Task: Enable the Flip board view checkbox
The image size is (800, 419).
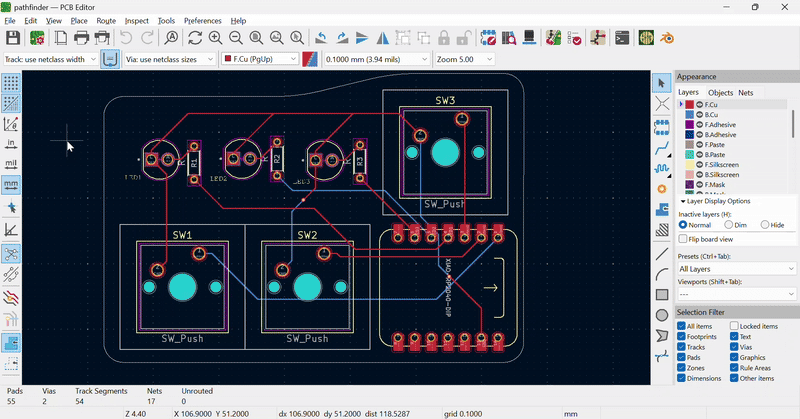Action: coord(683,239)
